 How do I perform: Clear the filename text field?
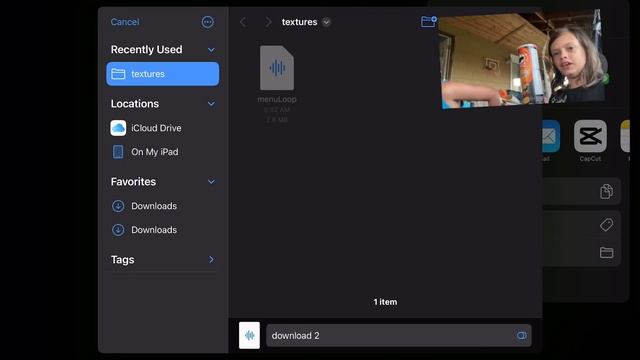[x=521, y=336]
